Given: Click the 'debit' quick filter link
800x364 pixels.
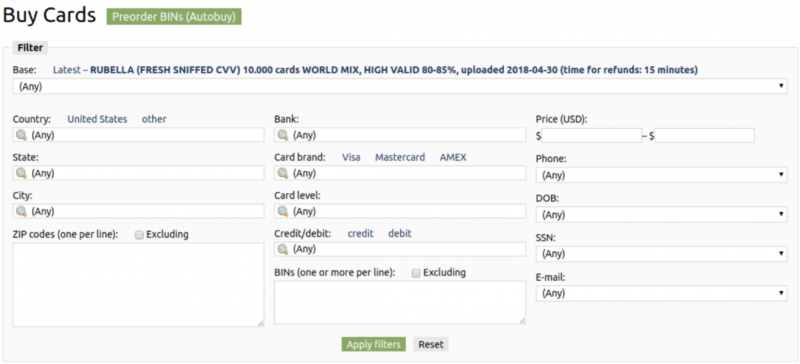Looking at the screenshot, I should (399, 233).
